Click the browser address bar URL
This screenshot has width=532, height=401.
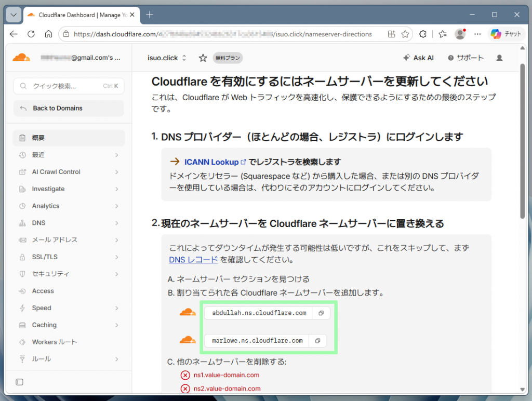click(222, 34)
